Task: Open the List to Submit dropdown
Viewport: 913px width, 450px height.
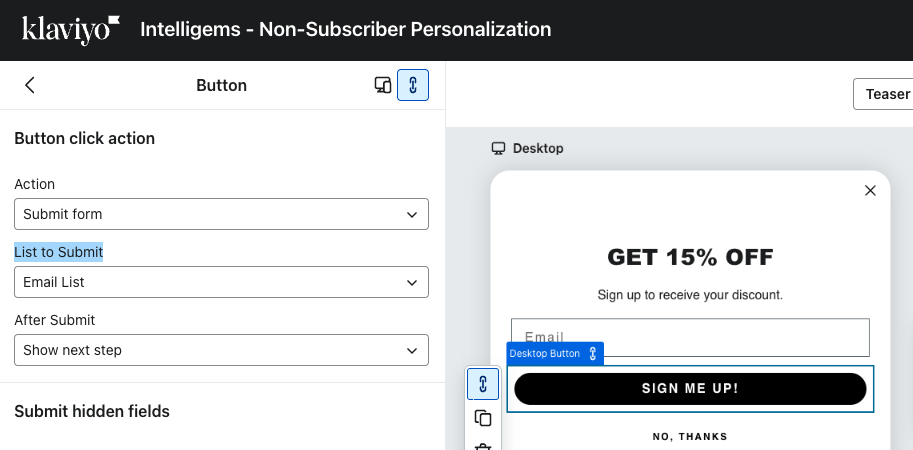Action: pyautogui.click(x=221, y=282)
